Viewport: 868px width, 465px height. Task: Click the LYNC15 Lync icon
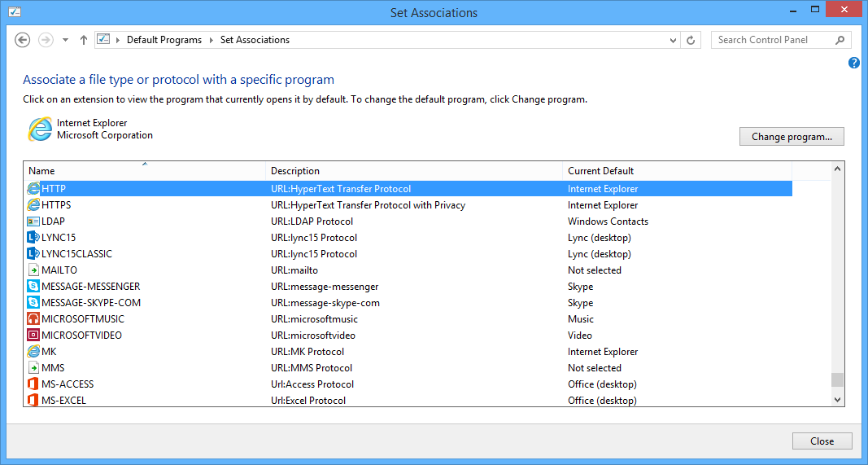[x=33, y=237]
